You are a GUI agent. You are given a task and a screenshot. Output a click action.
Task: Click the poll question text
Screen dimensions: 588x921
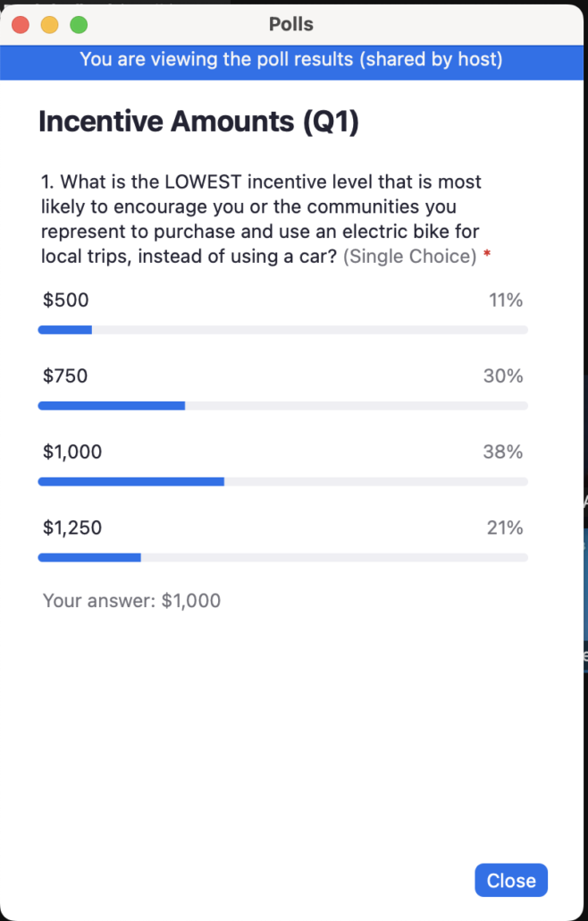point(259,218)
